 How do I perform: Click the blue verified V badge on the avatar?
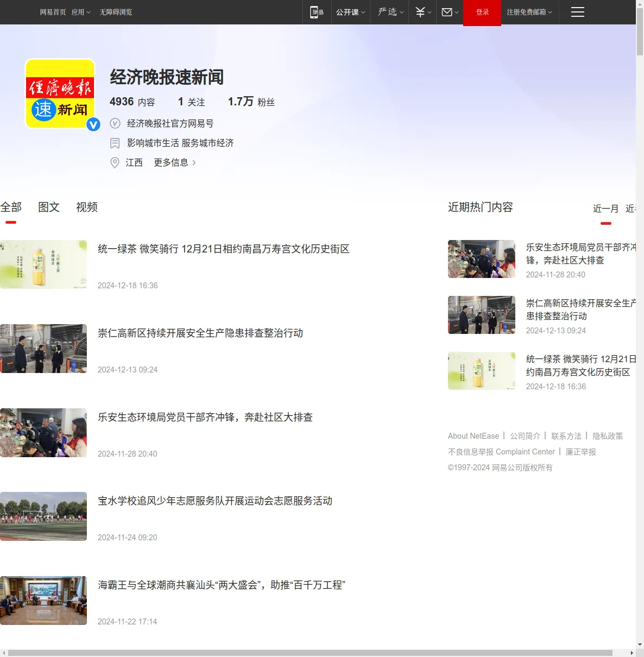pos(93,125)
